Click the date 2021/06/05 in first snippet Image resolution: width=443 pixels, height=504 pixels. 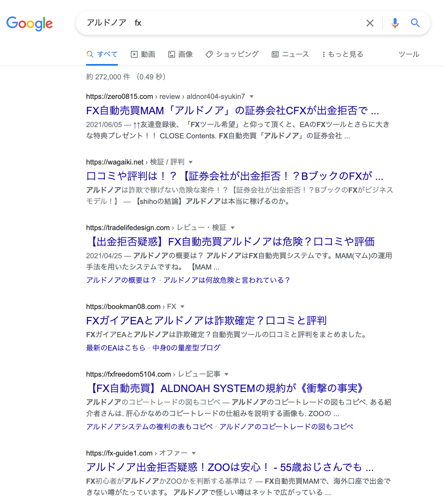[x=104, y=125]
